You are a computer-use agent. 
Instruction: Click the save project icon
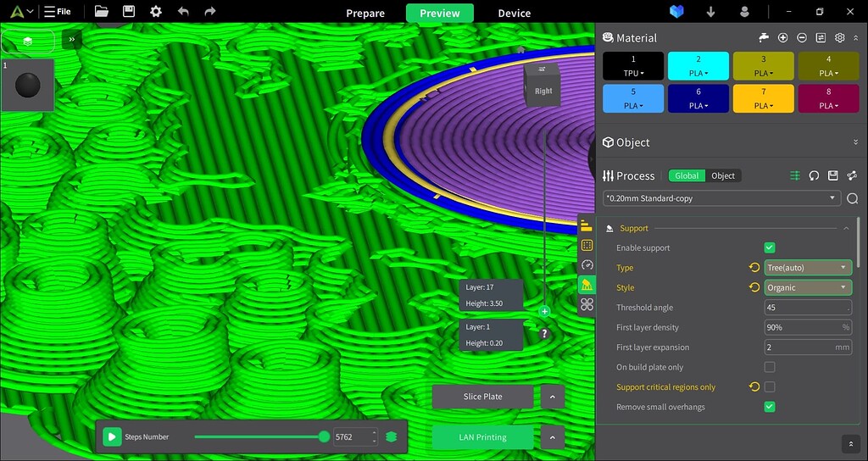(x=129, y=12)
